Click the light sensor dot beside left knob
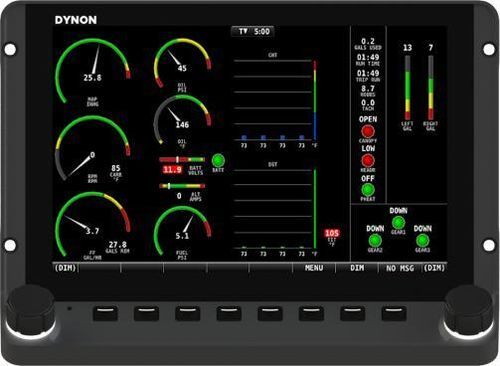The width and height of the screenshot is (500, 366). pos(69,309)
